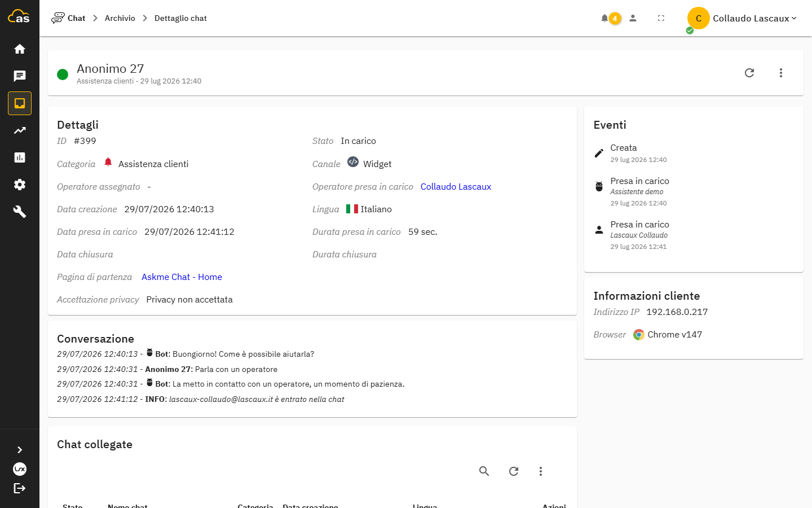Open the chat messages sidebar icon
This screenshot has height=508, width=812.
pyautogui.click(x=20, y=76)
